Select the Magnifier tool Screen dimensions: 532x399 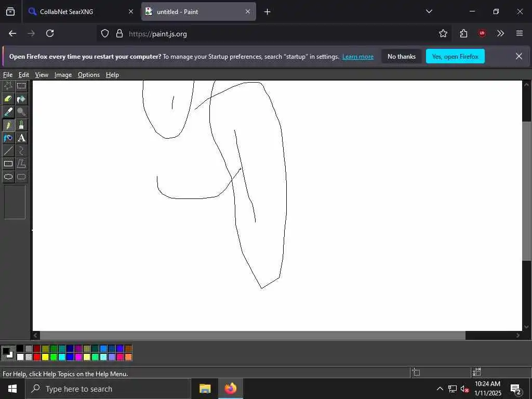click(x=21, y=112)
